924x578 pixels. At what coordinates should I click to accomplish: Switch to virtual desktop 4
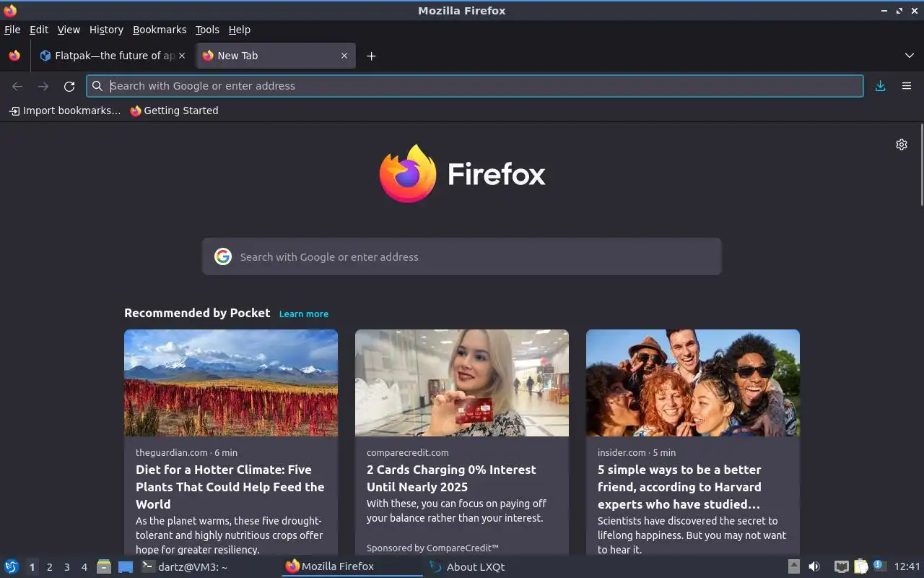[x=84, y=567]
